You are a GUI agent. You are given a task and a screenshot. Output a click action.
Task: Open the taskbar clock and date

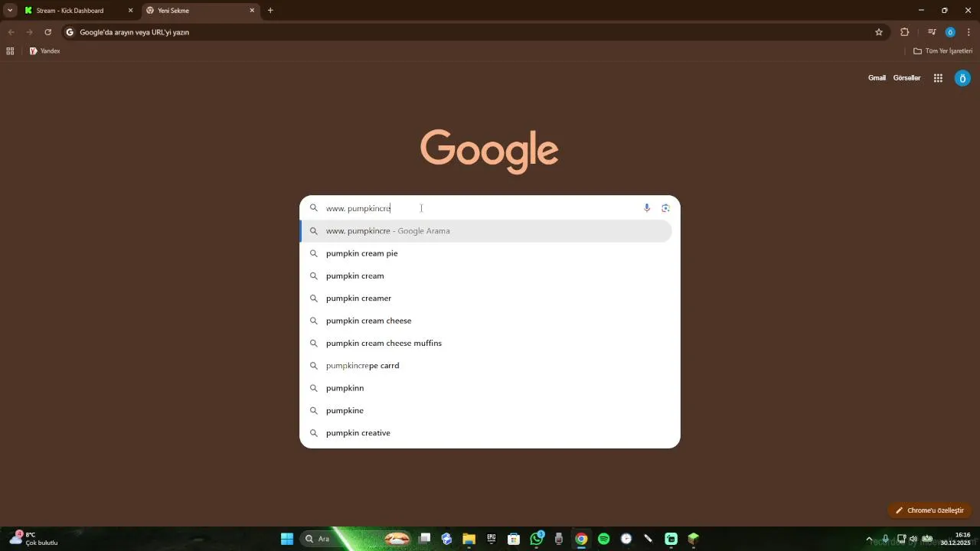coord(956,539)
